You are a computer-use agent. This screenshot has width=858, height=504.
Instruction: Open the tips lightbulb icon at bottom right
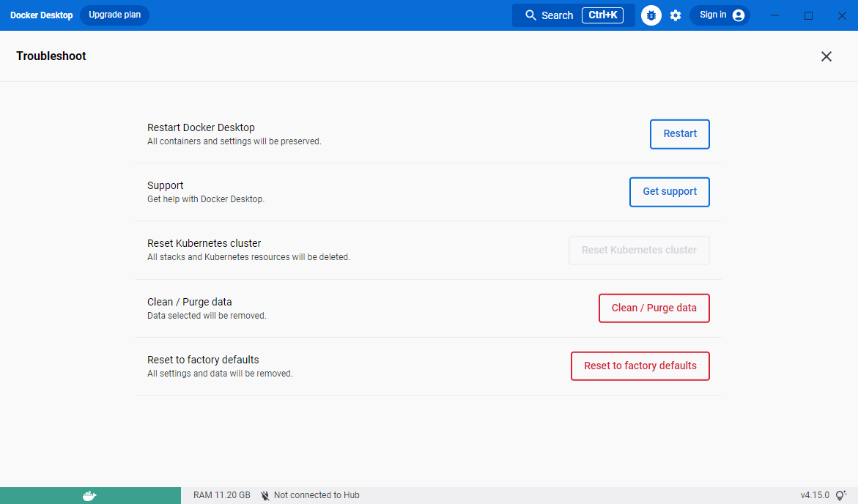(x=839, y=494)
